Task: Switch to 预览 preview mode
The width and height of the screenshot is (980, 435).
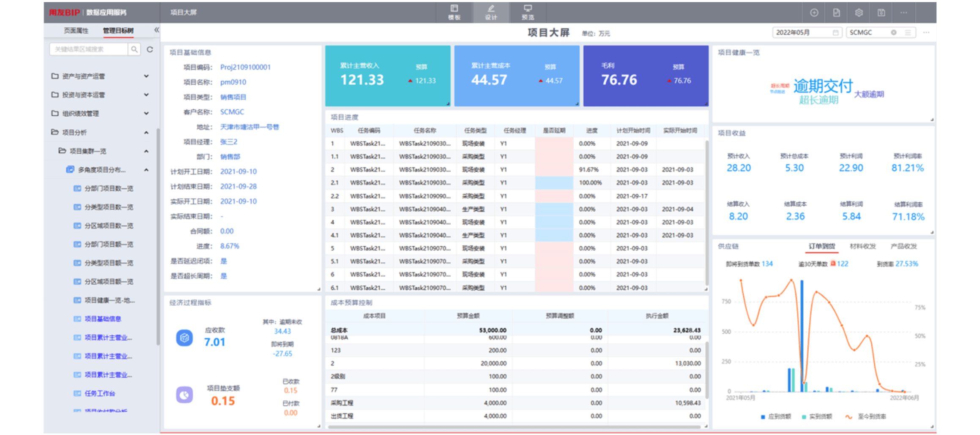Action: 528,12
